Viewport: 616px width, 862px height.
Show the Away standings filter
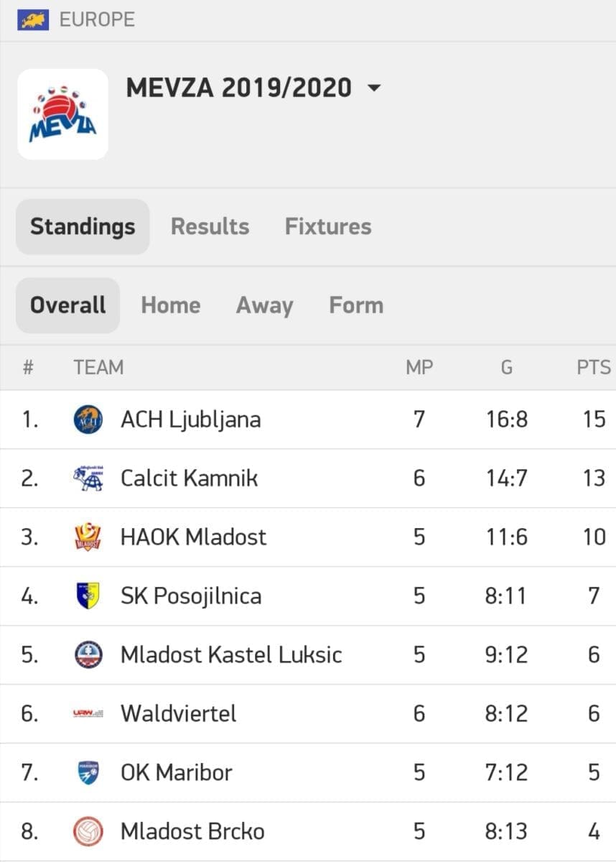point(264,305)
